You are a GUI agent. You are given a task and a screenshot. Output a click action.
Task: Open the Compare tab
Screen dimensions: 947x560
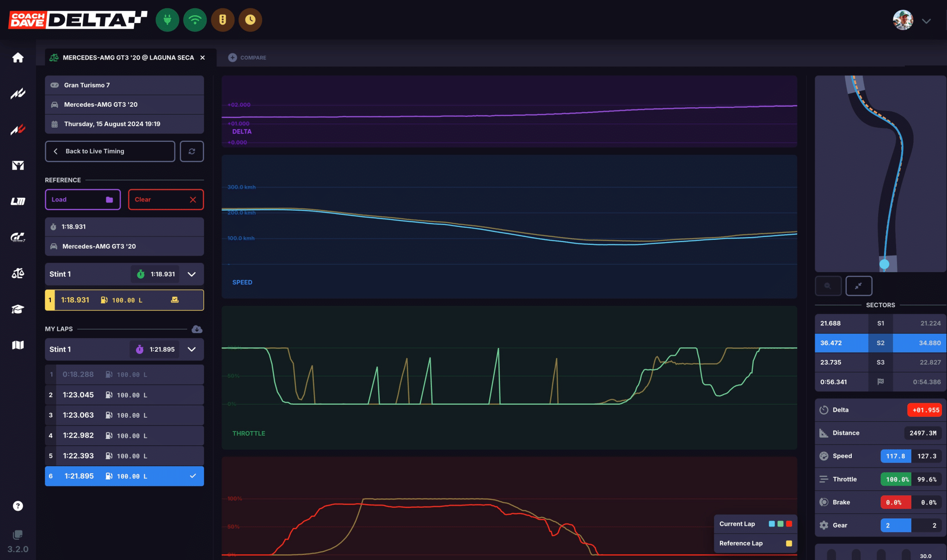tap(247, 58)
